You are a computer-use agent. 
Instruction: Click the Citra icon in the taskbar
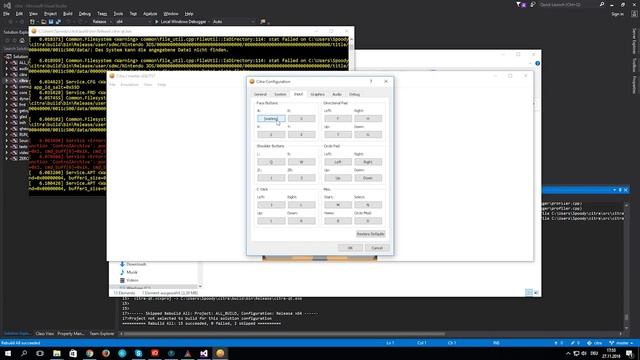click(x=220, y=353)
